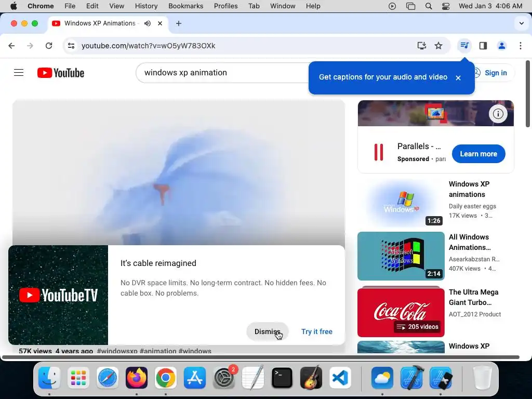Viewport: 532px width, 399px height.
Task: Click the video player area
Action: (x=179, y=172)
